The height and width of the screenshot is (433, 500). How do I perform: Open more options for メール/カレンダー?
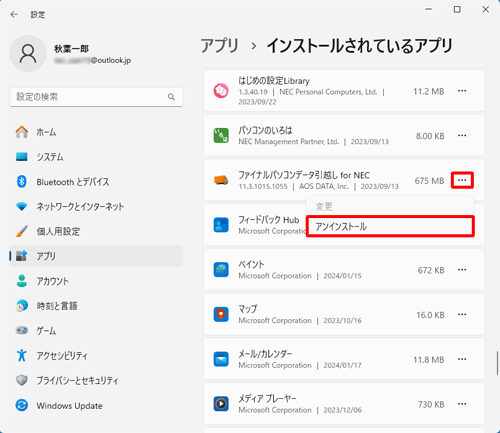tap(462, 359)
